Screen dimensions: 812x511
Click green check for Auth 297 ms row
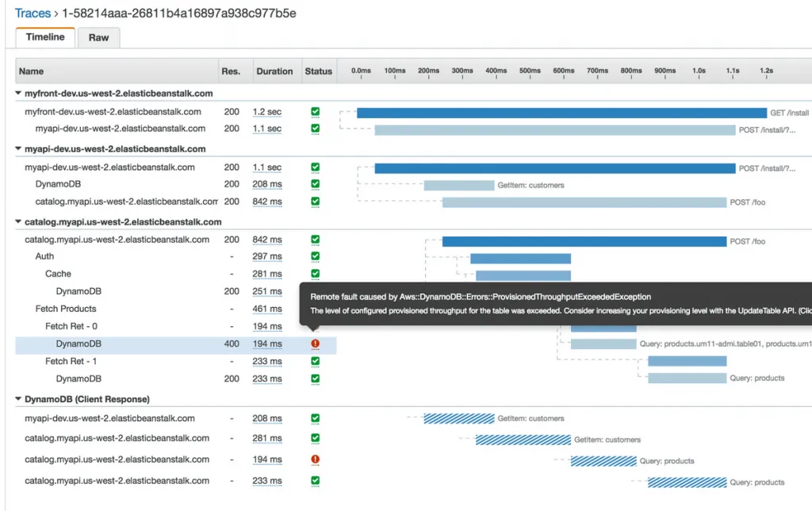(x=315, y=256)
